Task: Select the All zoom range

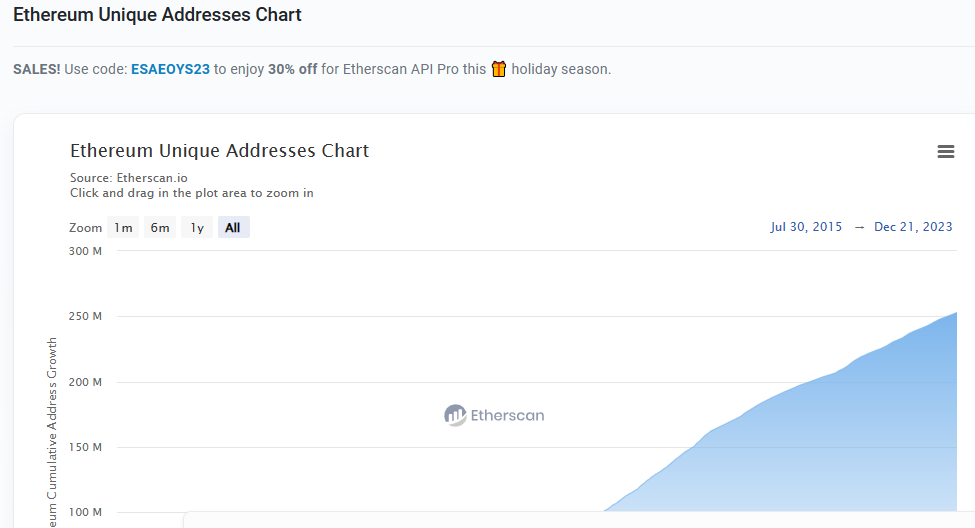Action: click(x=233, y=228)
